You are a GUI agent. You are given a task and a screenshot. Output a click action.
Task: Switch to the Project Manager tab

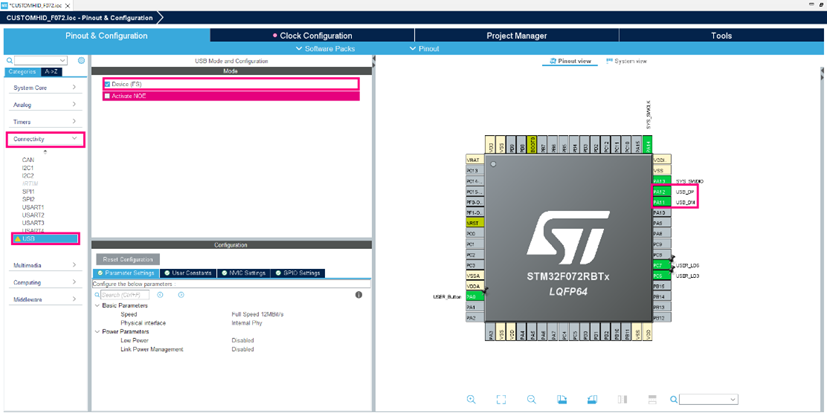[x=516, y=36]
